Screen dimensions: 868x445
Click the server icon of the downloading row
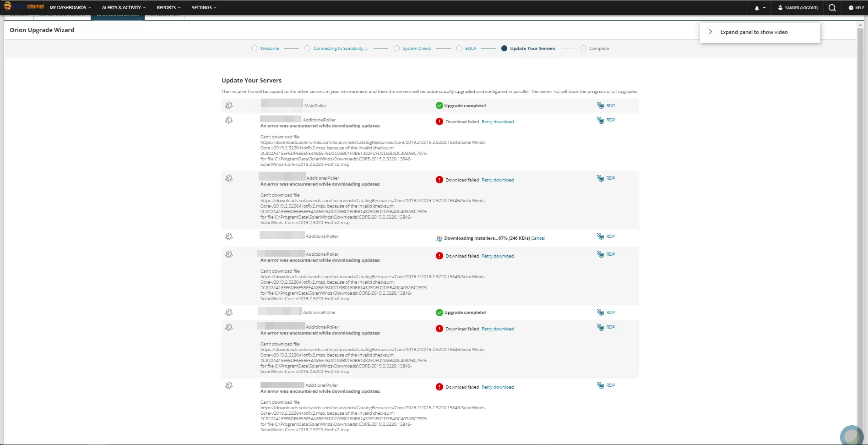tap(229, 236)
